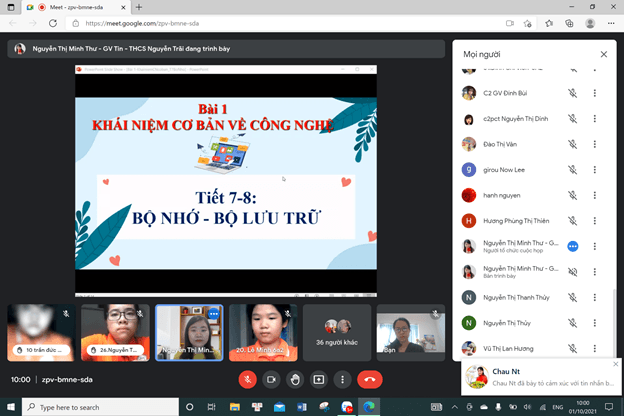The image size is (624, 416).
Task: Open more options for girou Now Lee
Action: [x=595, y=170]
